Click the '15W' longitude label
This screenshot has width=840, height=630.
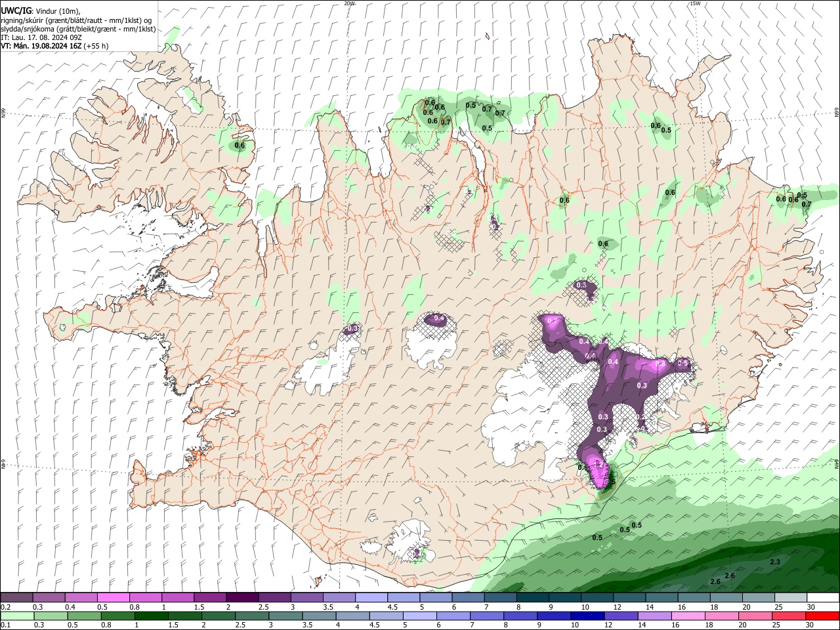[695, 3]
